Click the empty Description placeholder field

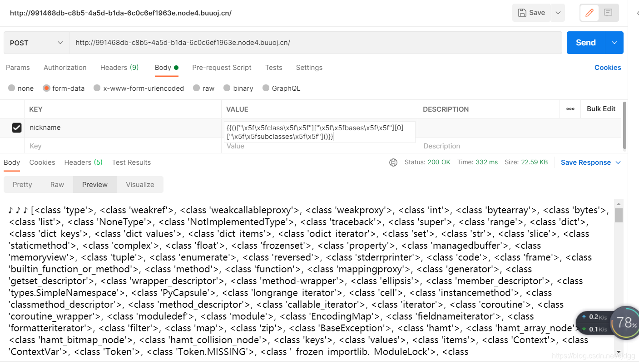[x=489, y=146]
